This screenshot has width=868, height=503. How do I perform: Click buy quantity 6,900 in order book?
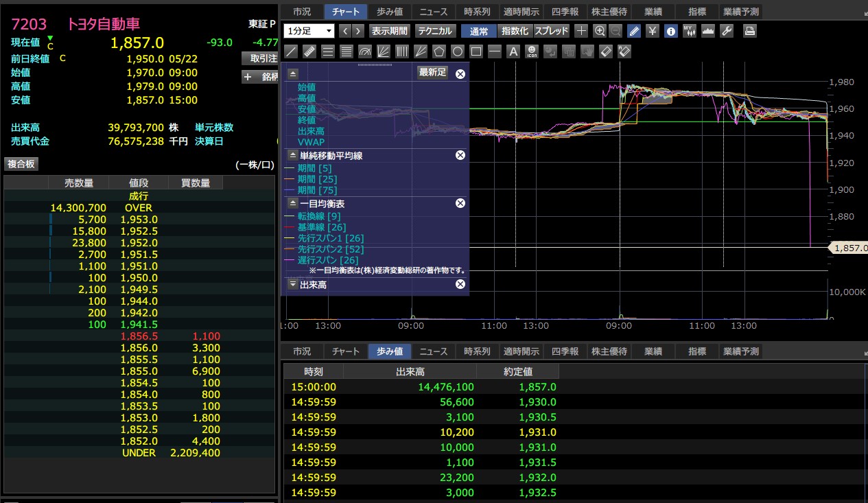tap(207, 371)
